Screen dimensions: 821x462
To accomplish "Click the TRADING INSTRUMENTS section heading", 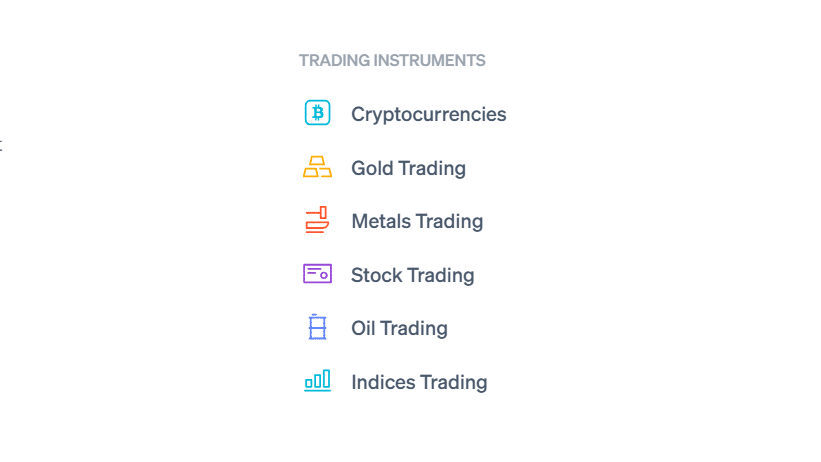I will coord(392,60).
